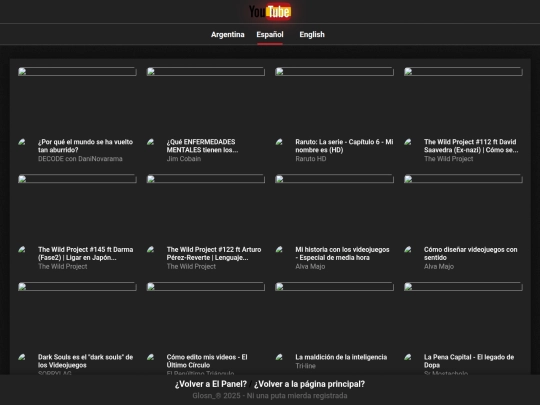Open title Dark Souls es el "dark souls"
The width and height of the screenshot is (540, 405).
tap(85, 361)
